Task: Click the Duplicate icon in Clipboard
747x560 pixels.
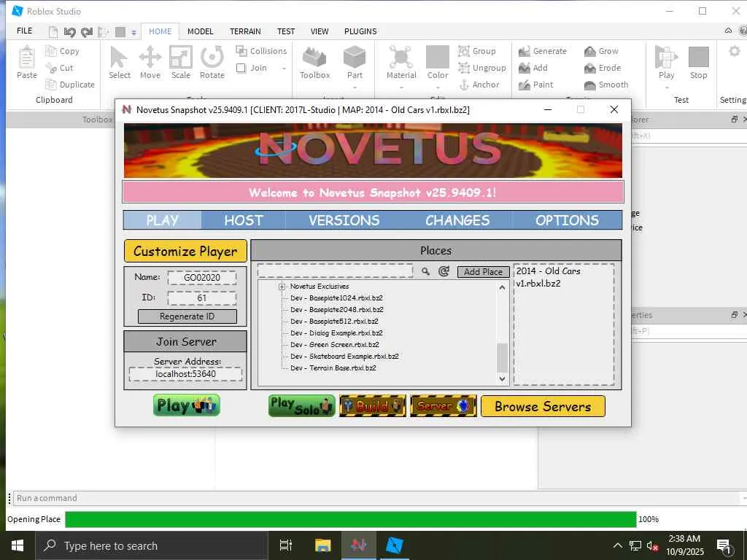Action: point(51,85)
